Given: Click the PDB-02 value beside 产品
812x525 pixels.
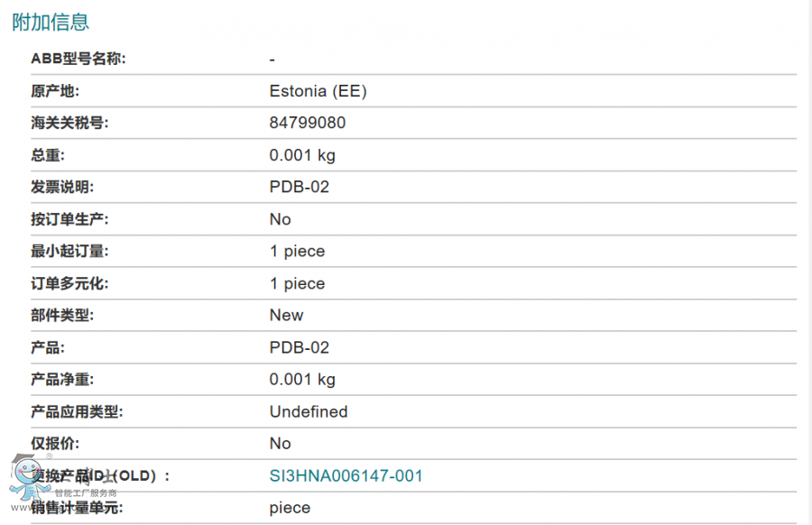Looking at the screenshot, I should tap(300, 347).
